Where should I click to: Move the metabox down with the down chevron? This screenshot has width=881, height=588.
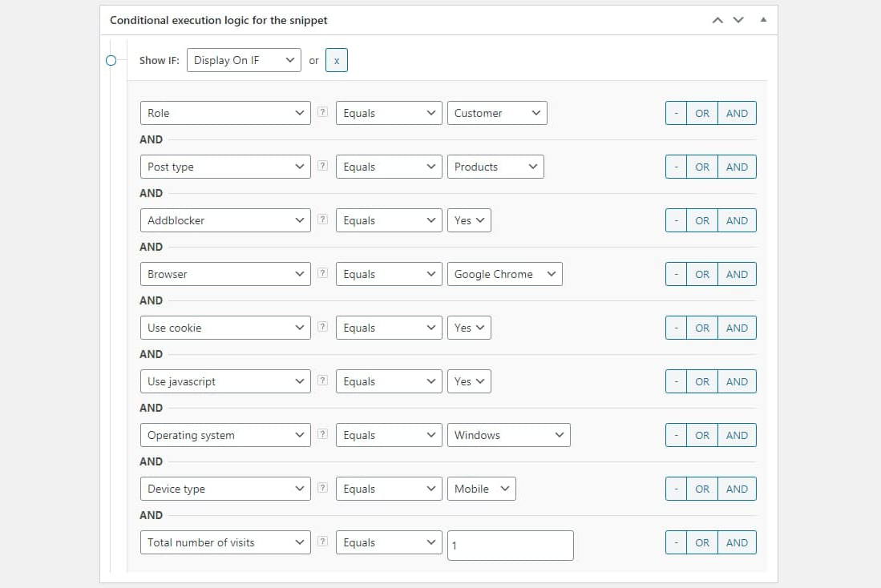[x=738, y=20]
